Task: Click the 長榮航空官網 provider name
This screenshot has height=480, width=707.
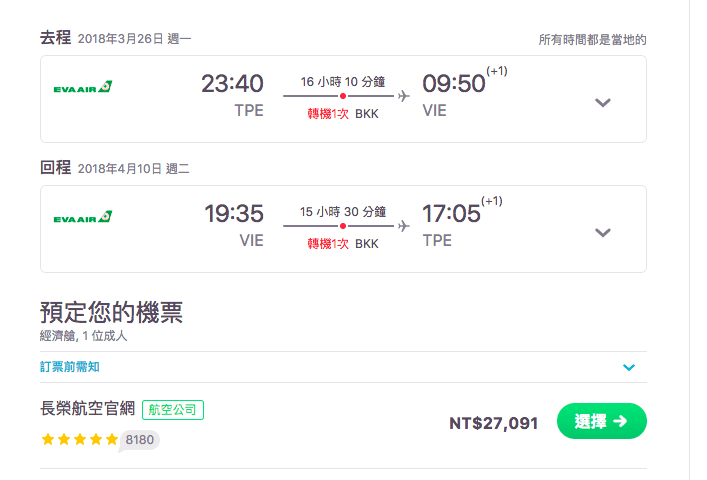Action: pos(87,408)
